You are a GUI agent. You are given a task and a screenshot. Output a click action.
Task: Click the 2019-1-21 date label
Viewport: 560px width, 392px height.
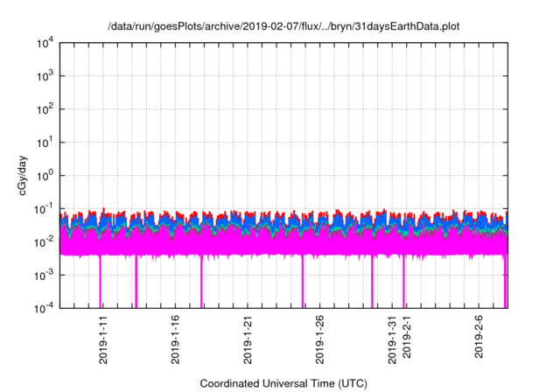click(247, 339)
